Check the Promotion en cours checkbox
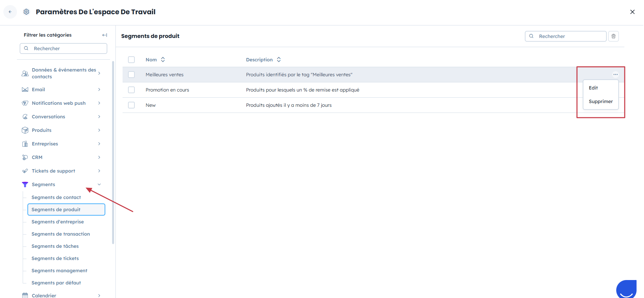Screen dimensions: 644x298 [131, 90]
